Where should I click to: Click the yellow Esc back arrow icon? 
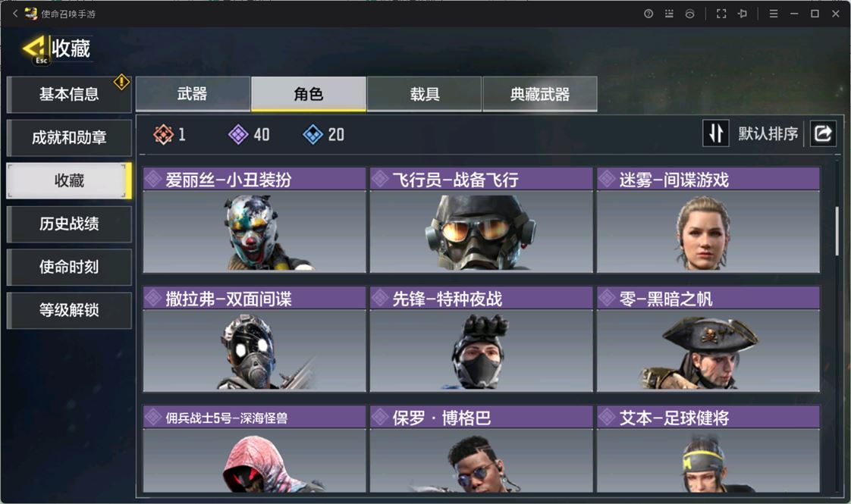click(34, 50)
